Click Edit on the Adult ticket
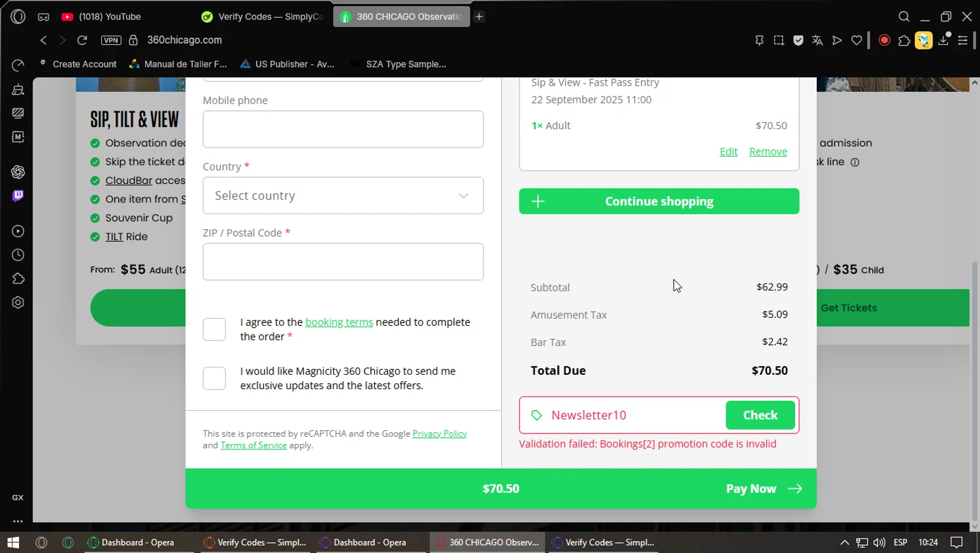 click(x=728, y=151)
